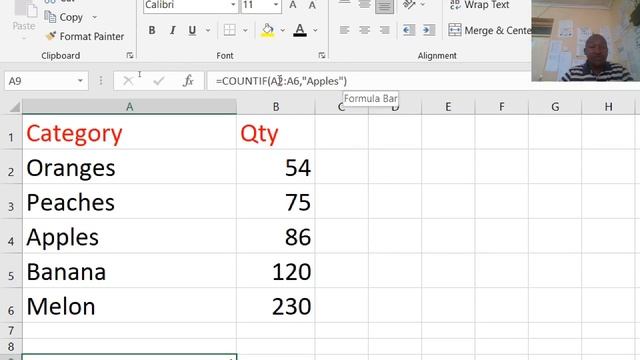Select row 4 header

point(11,236)
